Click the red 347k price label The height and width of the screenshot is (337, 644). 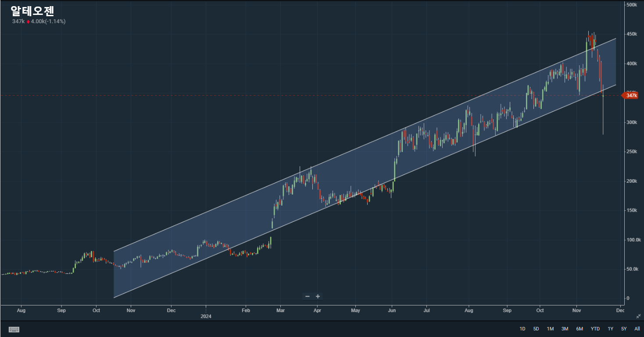coord(631,95)
